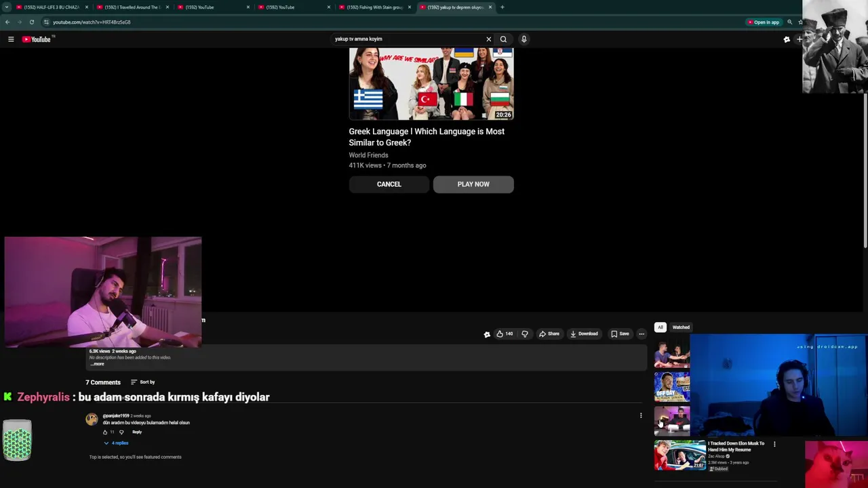Select the All filter chip
868x488 pixels.
click(660, 327)
